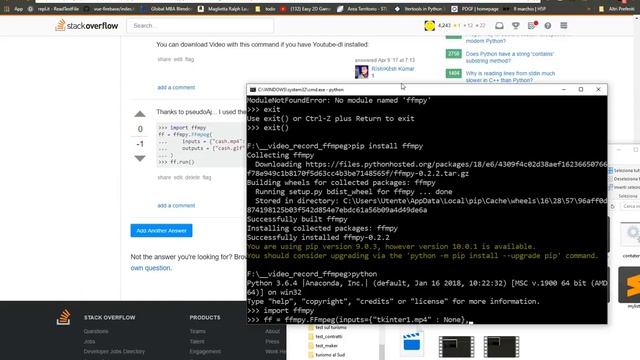This screenshot has width=640, height=360.
Task: Click the 1404 score badge
Action: (x=453, y=73)
